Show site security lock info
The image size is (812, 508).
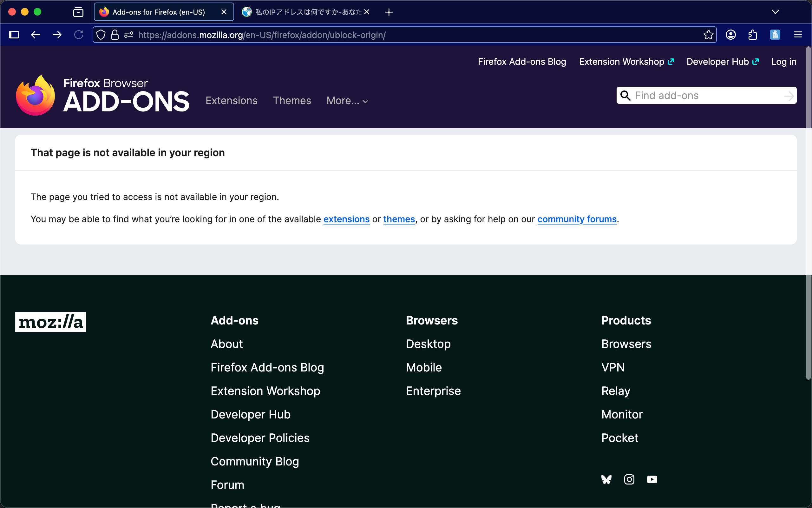pos(115,35)
